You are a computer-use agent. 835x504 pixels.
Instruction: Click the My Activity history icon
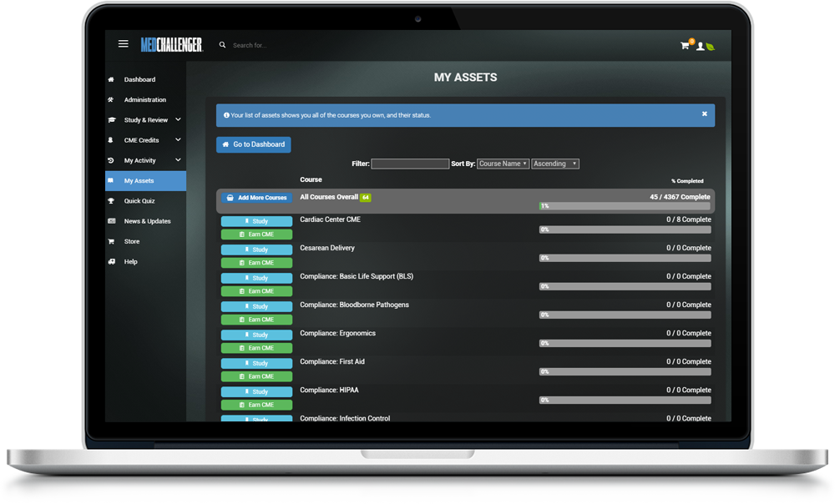(x=111, y=161)
